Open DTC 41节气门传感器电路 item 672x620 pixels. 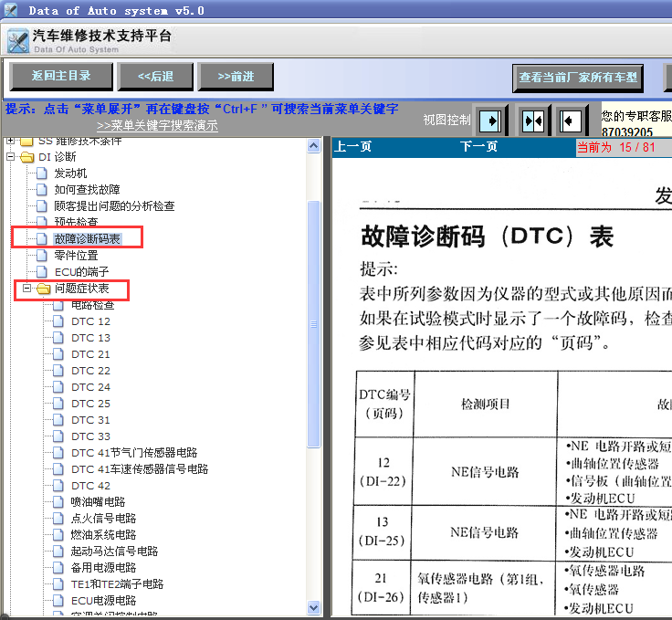[x=134, y=453]
